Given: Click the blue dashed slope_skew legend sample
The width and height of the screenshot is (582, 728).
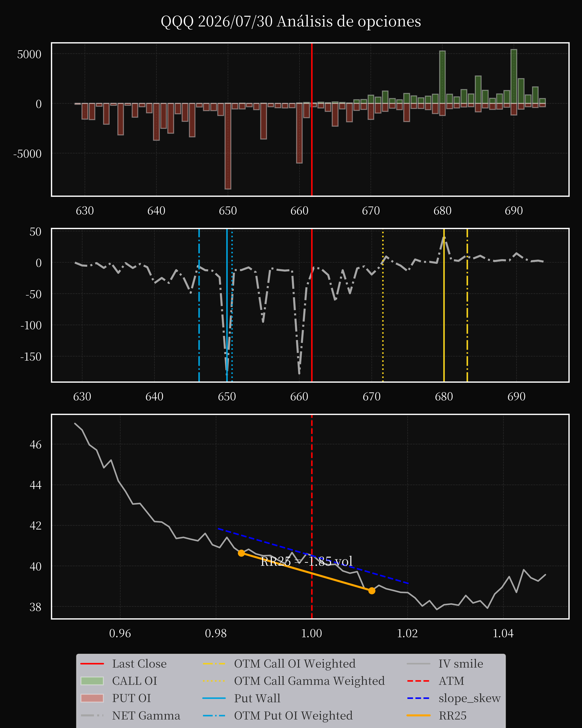Looking at the screenshot, I should (x=419, y=698).
